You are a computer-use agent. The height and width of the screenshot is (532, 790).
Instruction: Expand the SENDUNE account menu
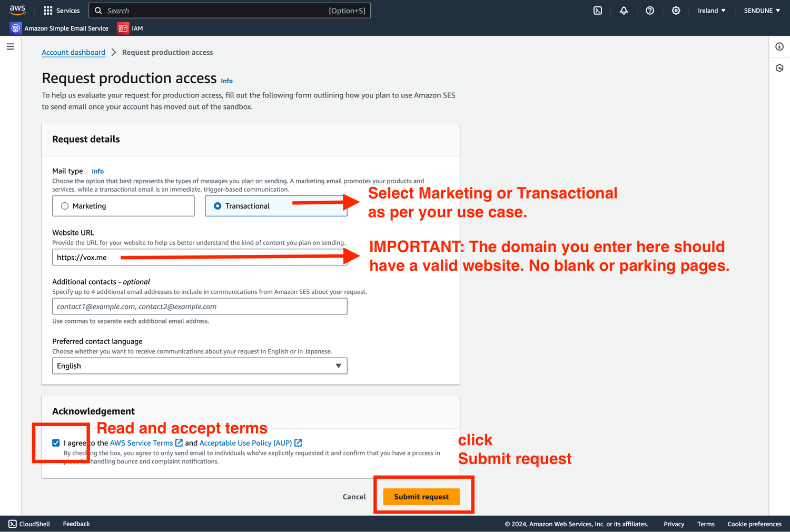click(x=762, y=11)
